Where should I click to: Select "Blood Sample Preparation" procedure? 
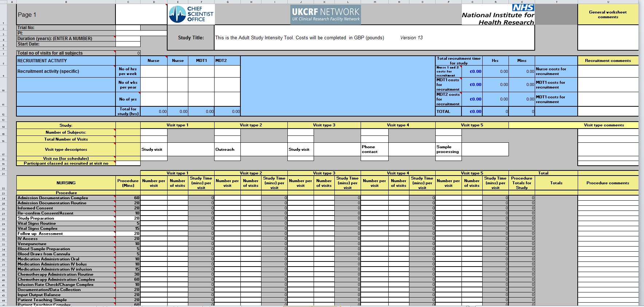click(66, 249)
